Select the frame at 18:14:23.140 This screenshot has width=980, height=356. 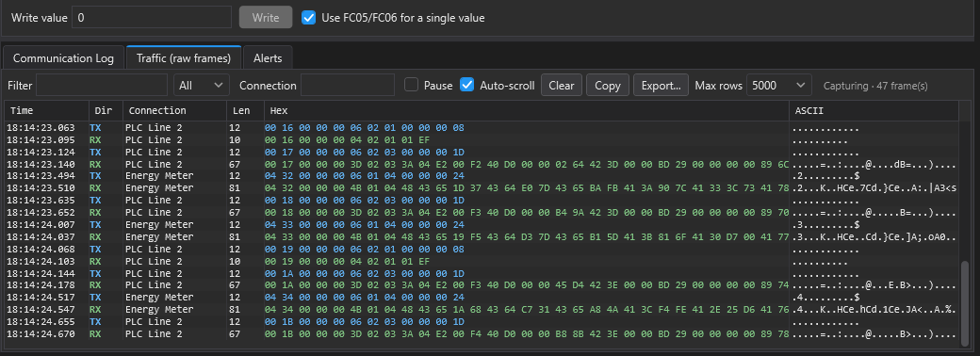pos(482,164)
